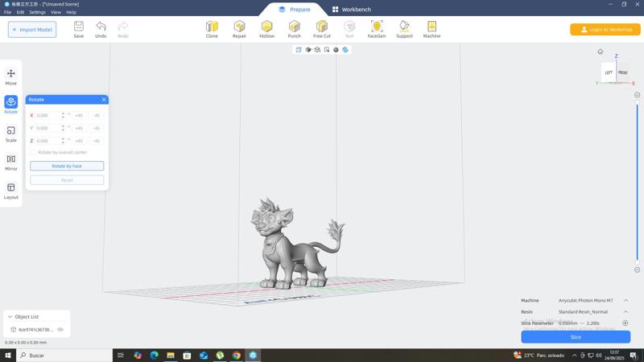The image size is (644, 362).
Task: Toggle visibility eye of object in Object List
Action: click(x=60, y=330)
